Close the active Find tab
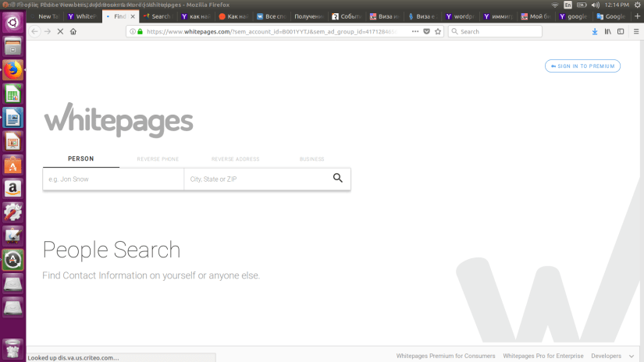 click(x=133, y=16)
